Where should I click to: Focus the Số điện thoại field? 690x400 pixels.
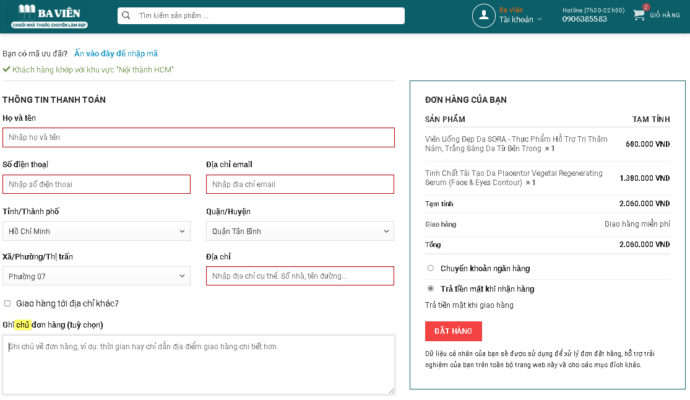tap(96, 184)
